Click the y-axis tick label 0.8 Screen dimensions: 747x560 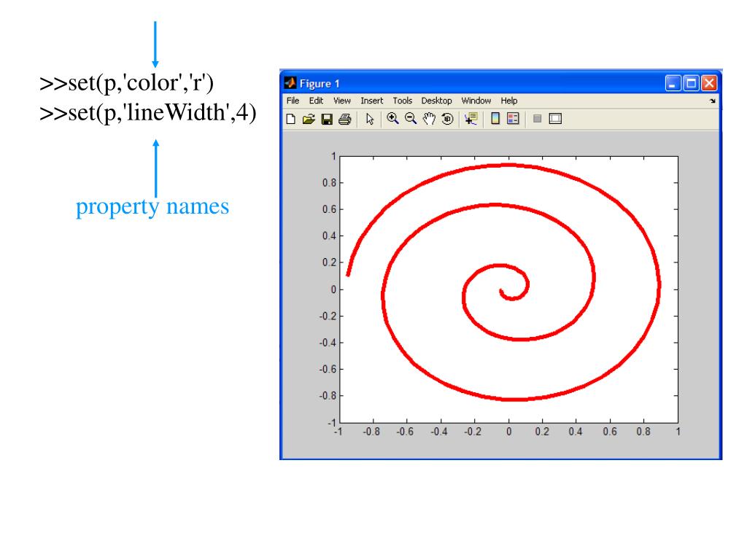click(329, 183)
